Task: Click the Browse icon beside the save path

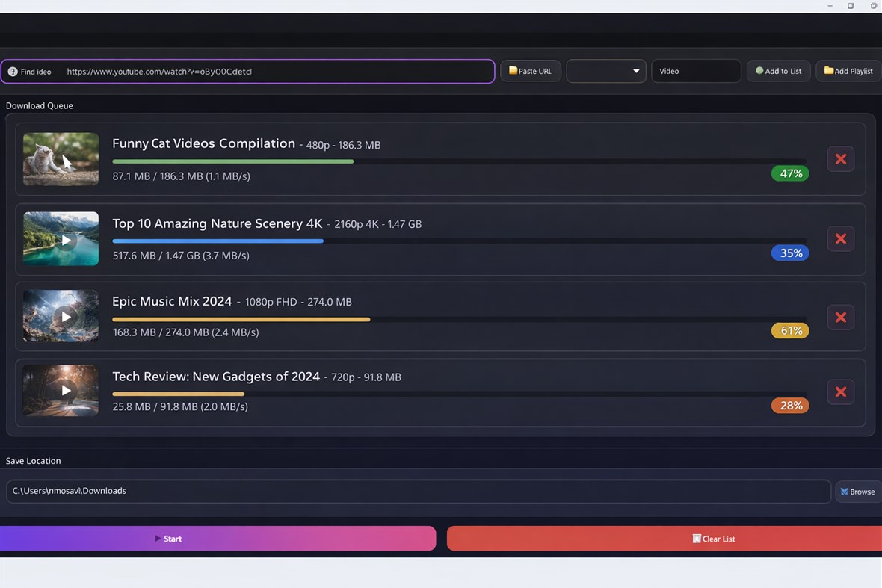Action: click(845, 492)
